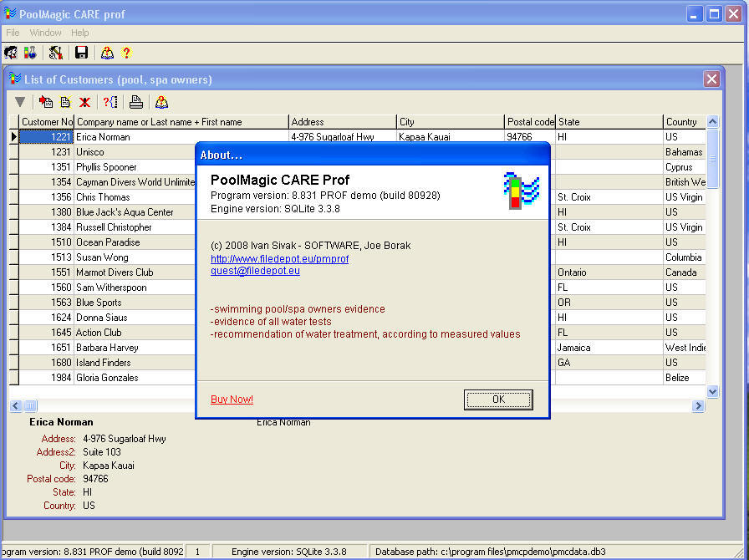Open the water tests flask icon
The image size is (749, 560).
(x=30, y=53)
